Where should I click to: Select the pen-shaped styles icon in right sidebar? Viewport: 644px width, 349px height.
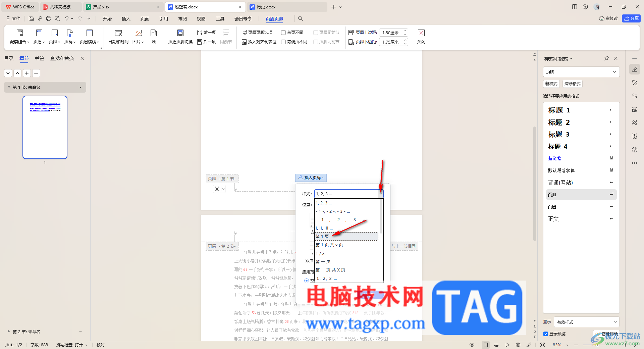point(635,69)
